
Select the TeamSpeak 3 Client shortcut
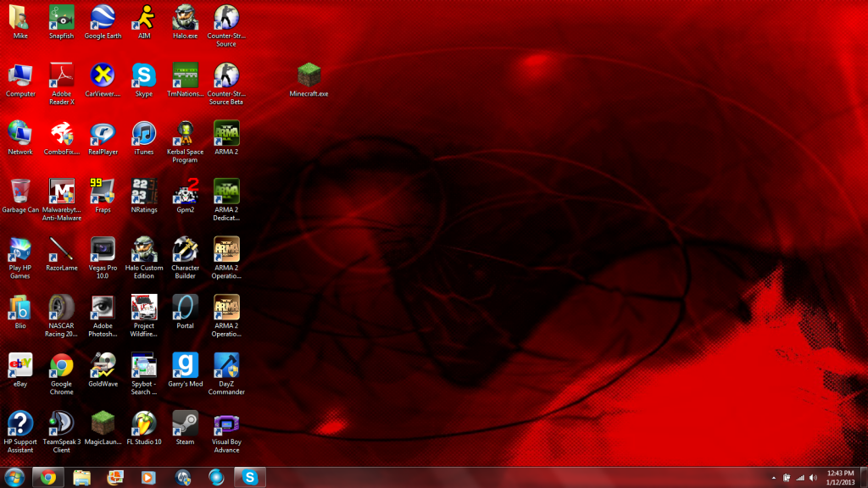[x=61, y=433]
